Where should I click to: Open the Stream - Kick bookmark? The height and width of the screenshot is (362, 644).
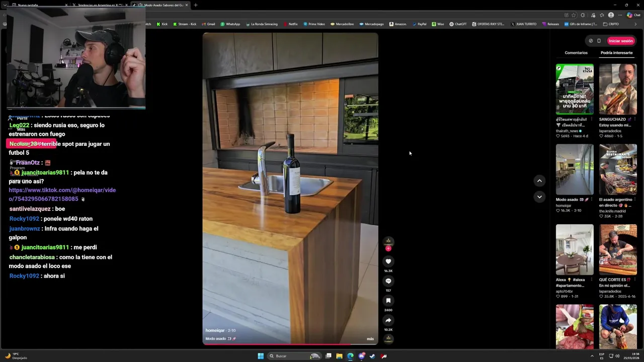[185, 24]
